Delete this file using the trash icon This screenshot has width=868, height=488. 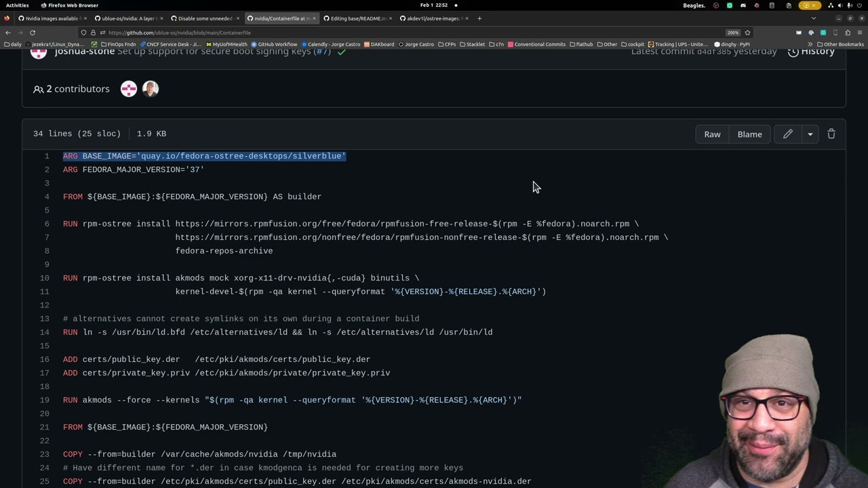pos(831,134)
